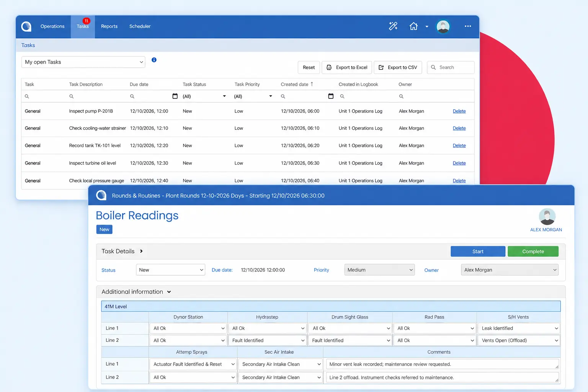Open the Task Priority (All) filter dropdown
The height and width of the screenshot is (392, 588).
253,96
